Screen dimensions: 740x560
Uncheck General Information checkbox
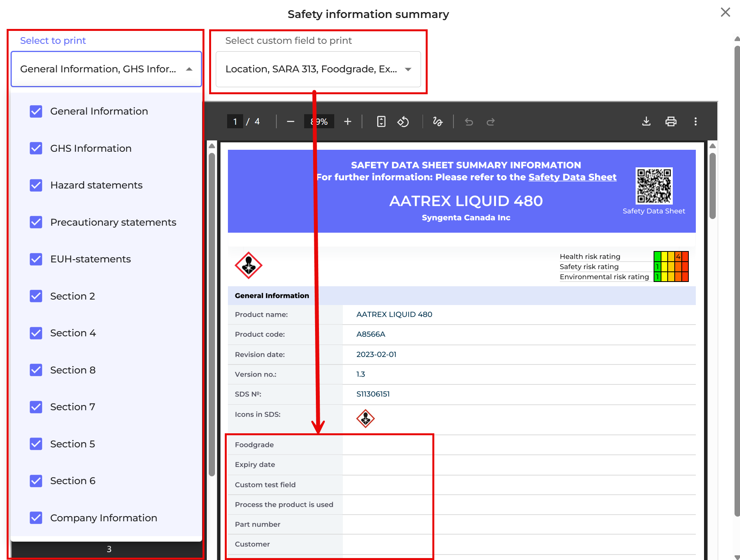click(36, 111)
